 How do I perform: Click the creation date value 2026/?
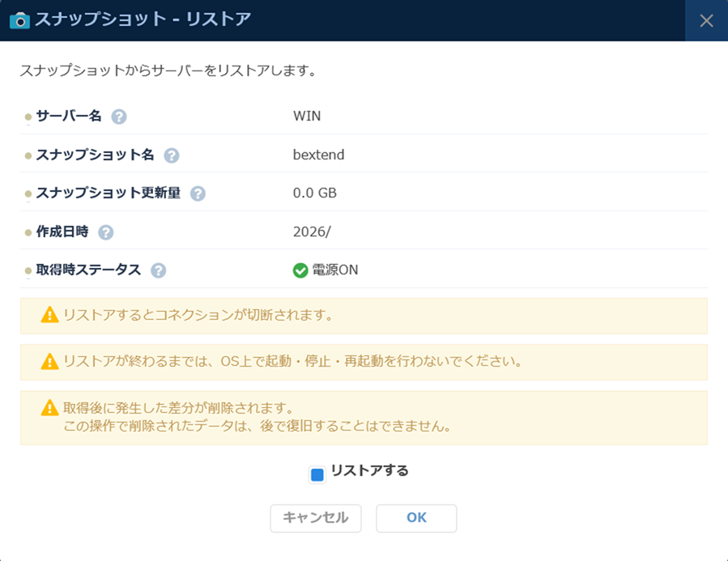(x=312, y=232)
